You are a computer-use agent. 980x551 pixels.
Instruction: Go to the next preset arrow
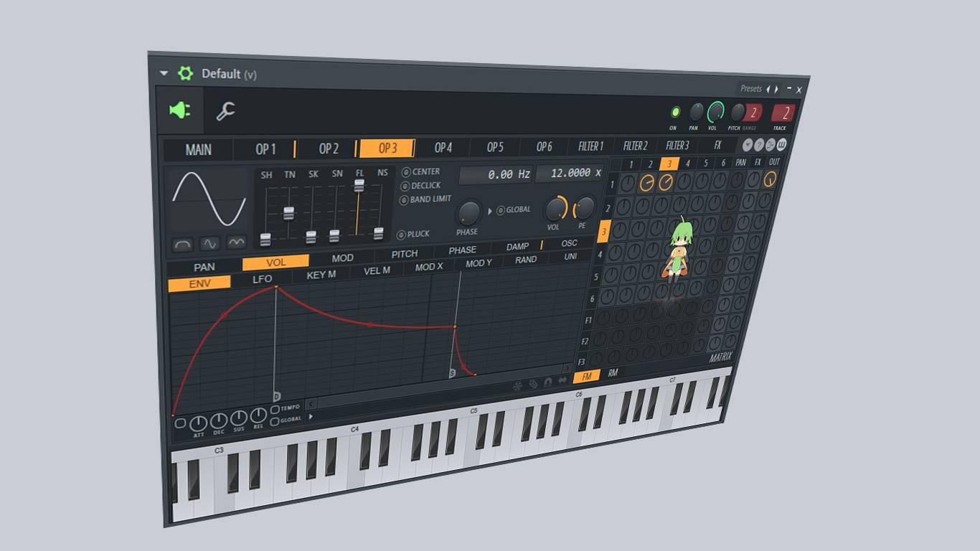click(x=776, y=90)
